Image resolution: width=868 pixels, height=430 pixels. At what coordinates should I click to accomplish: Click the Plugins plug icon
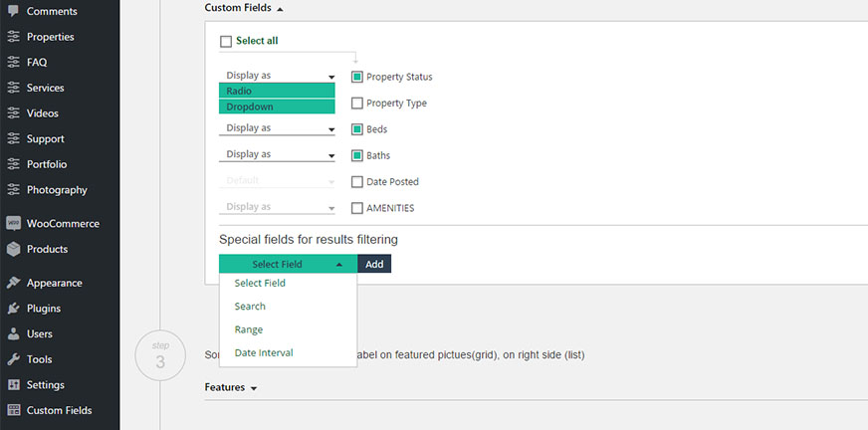coord(13,309)
